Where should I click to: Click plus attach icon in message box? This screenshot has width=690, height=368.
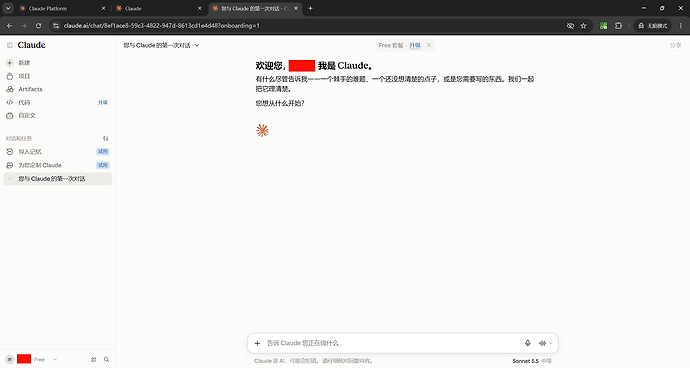pyautogui.click(x=257, y=343)
